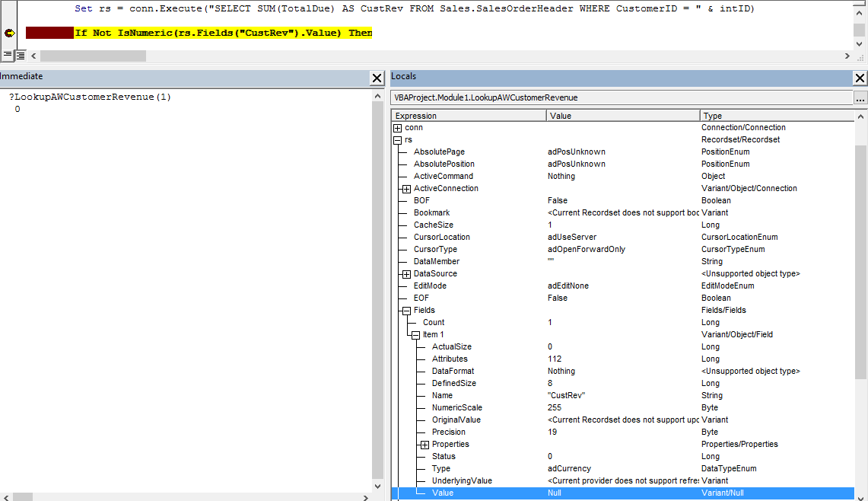868x501 pixels.
Task: Click the yellow execution arrow in margin
Action: [8, 34]
